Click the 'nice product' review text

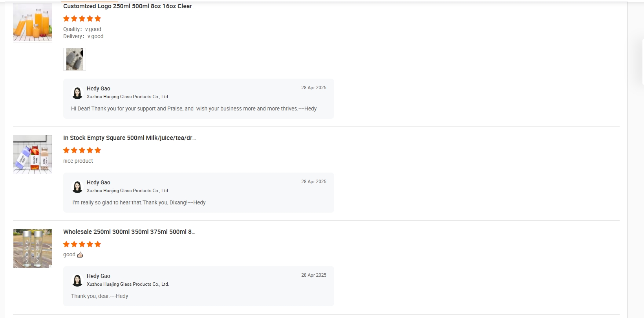78,161
